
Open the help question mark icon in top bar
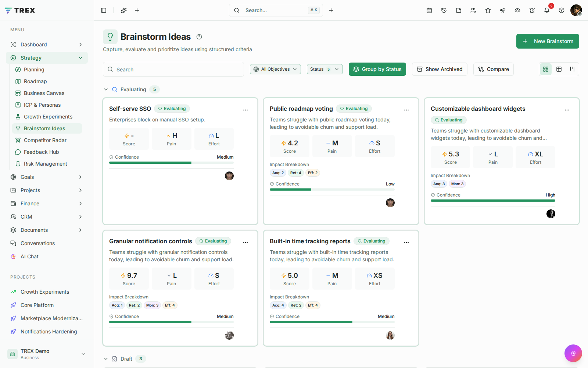[562, 10]
